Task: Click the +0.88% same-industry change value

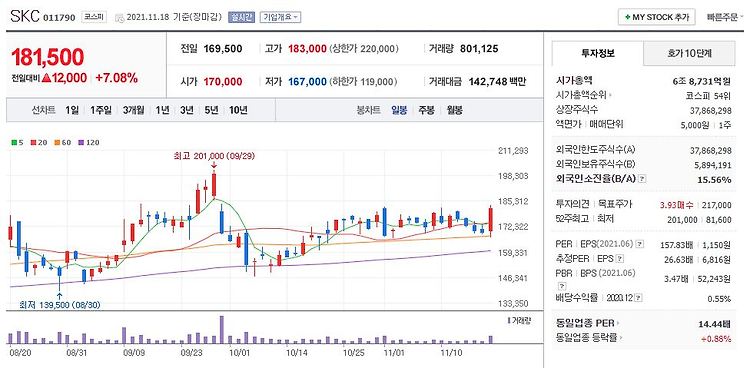Action: (716, 339)
